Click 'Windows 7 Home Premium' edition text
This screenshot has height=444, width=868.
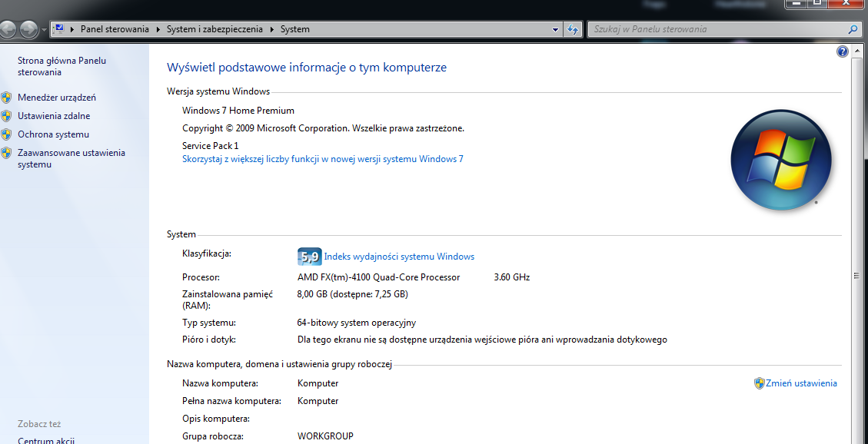238,111
